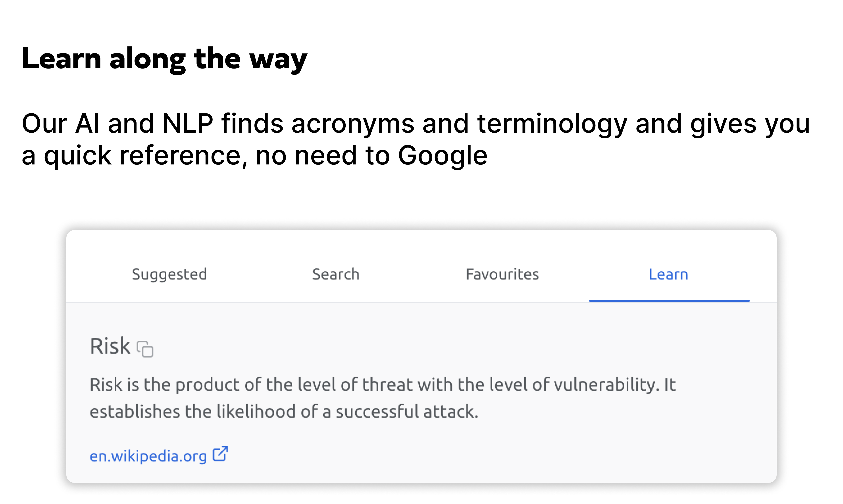Click the 'Learn along the way' heading

[165, 59]
